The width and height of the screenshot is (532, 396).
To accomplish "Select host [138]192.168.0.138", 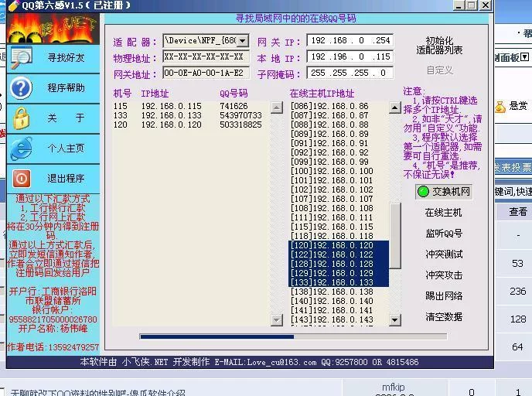I will [339, 292].
